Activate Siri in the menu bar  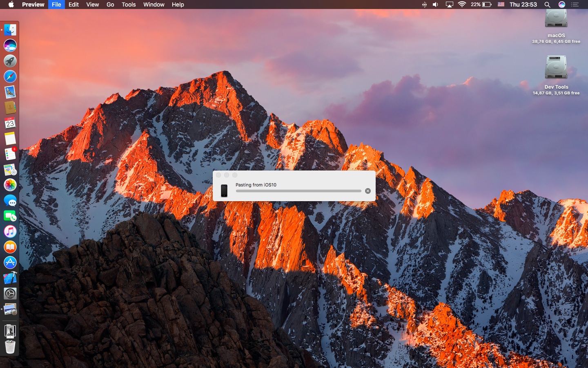click(562, 4)
